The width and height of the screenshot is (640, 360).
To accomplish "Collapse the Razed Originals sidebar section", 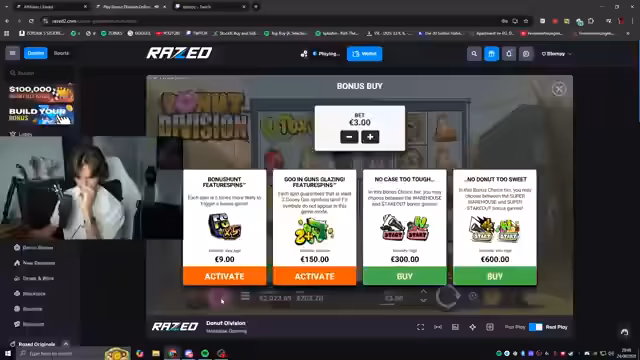I will [x=66, y=344].
